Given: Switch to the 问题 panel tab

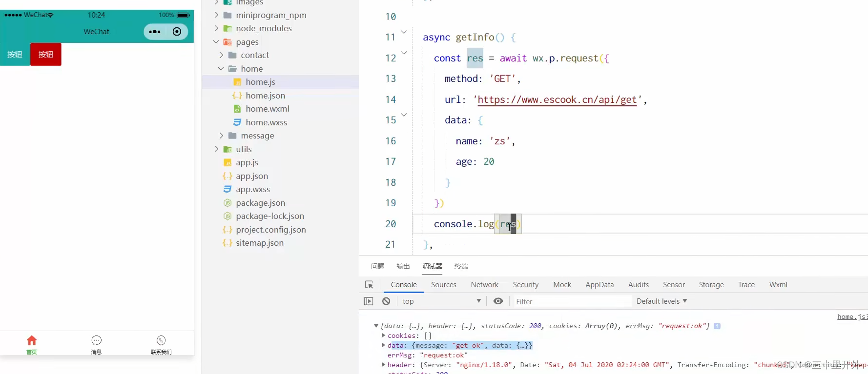Looking at the screenshot, I should (x=377, y=266).
